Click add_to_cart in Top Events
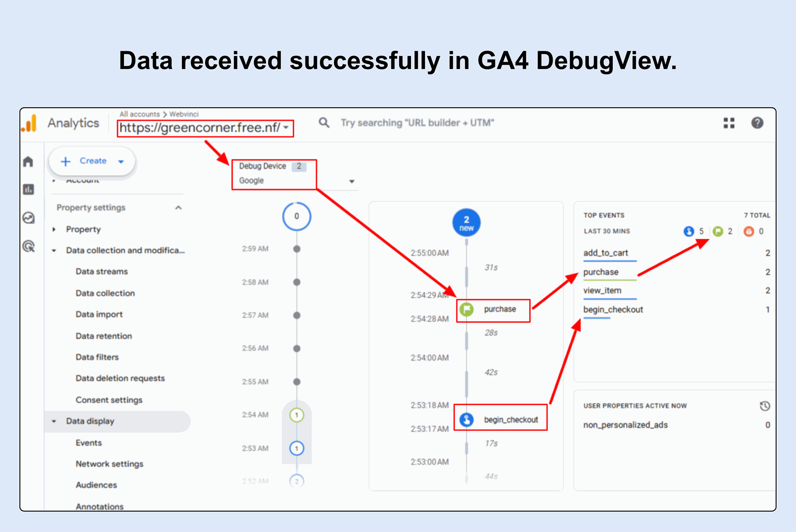 pos(605,253)
